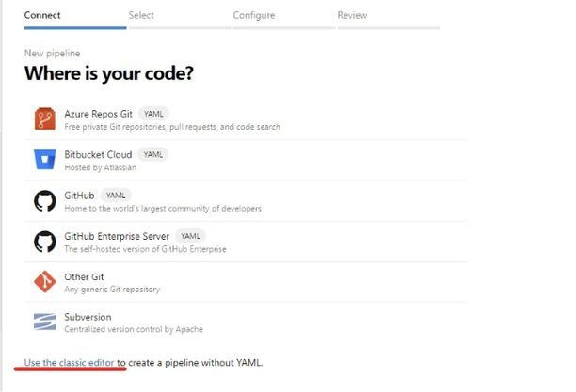
Task: Click 'Centralized version control by Apache' text
Action: click(x=134, y=329)
